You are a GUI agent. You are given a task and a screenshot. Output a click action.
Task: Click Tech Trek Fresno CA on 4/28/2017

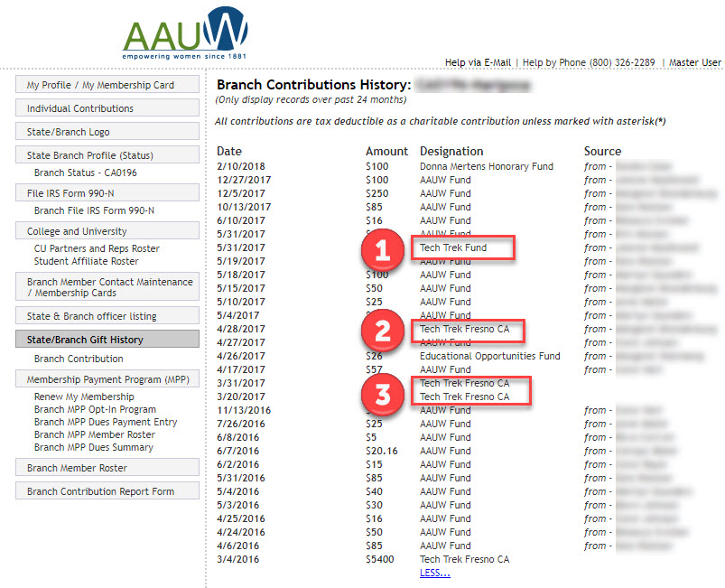pos(464,329)
